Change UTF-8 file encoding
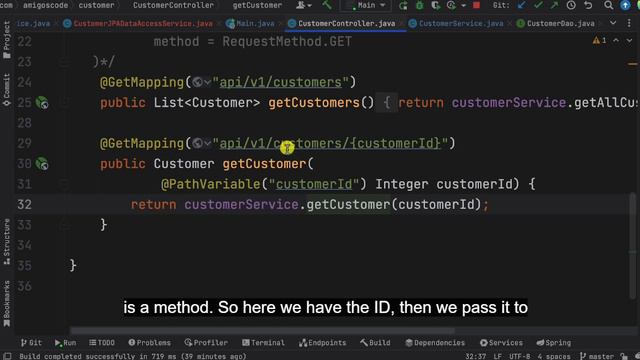Screen dimensions: 640x360 tap(520, 356)
